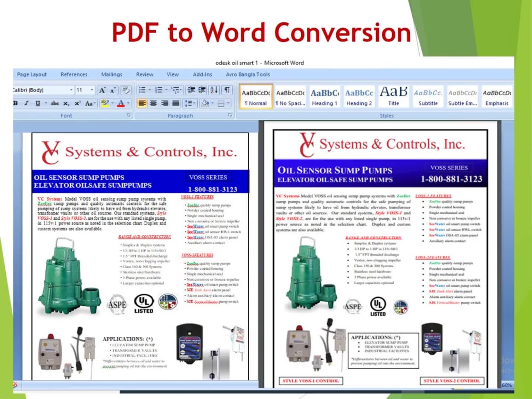Click the Shrink Font icon
This screenshot has height=399, width=532.
(x=113, y=90)
